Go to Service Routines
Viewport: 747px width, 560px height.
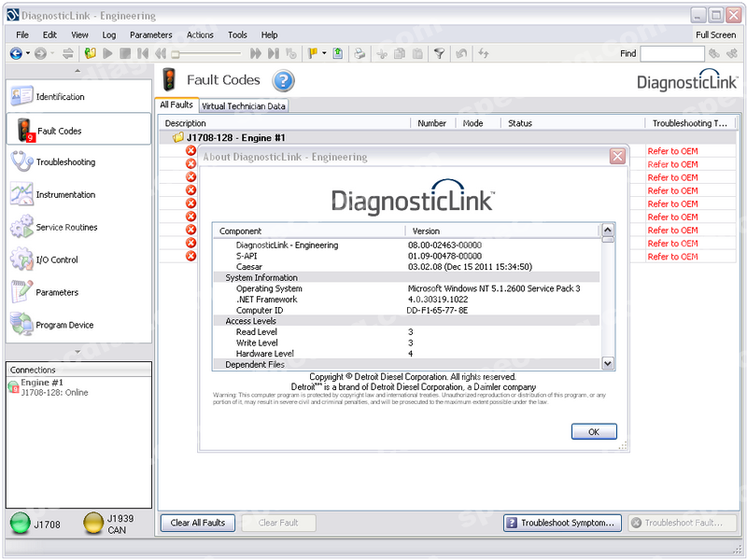66,228
